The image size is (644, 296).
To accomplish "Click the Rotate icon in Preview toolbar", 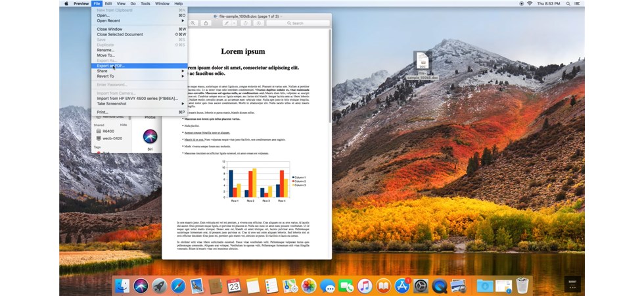I will point(247,23).
